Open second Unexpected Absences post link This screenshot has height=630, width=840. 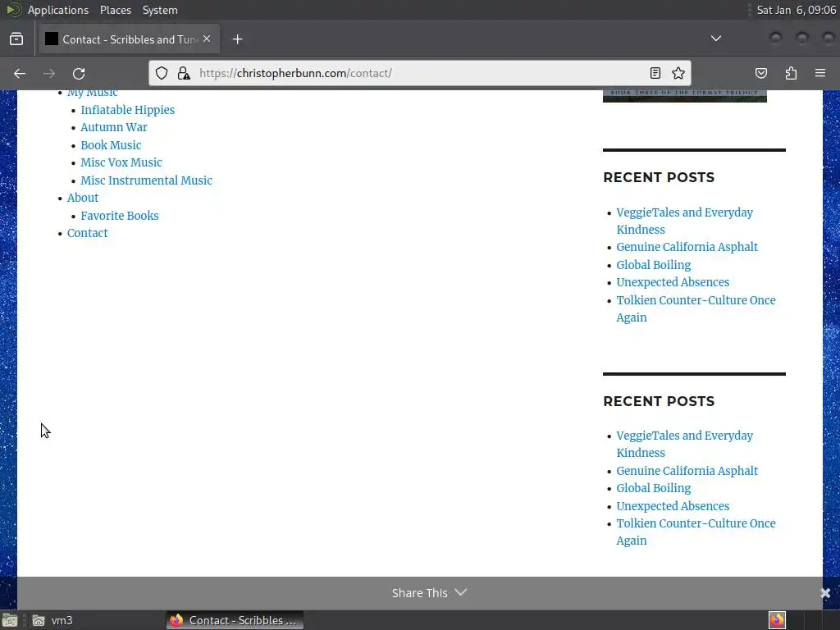(673, 506)
